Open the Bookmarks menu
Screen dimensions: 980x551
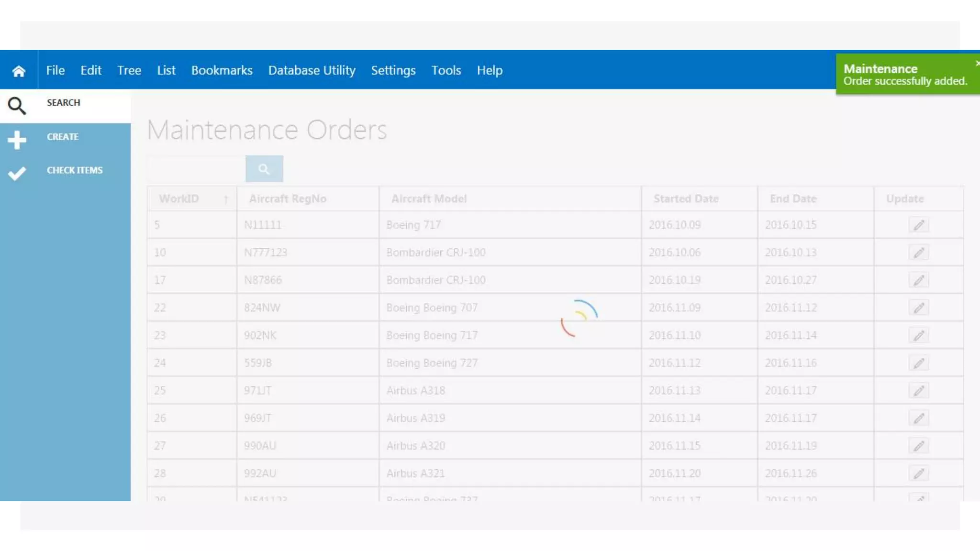click(222, 70)
